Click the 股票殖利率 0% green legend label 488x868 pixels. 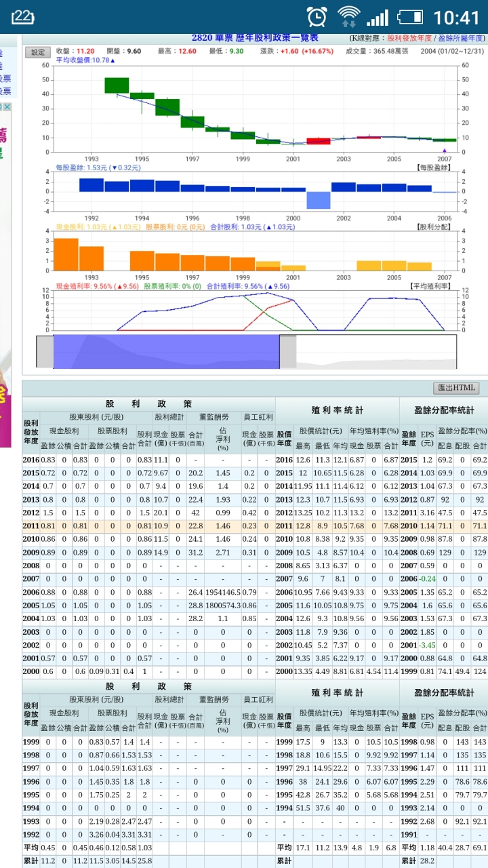[x=172, y=286]
